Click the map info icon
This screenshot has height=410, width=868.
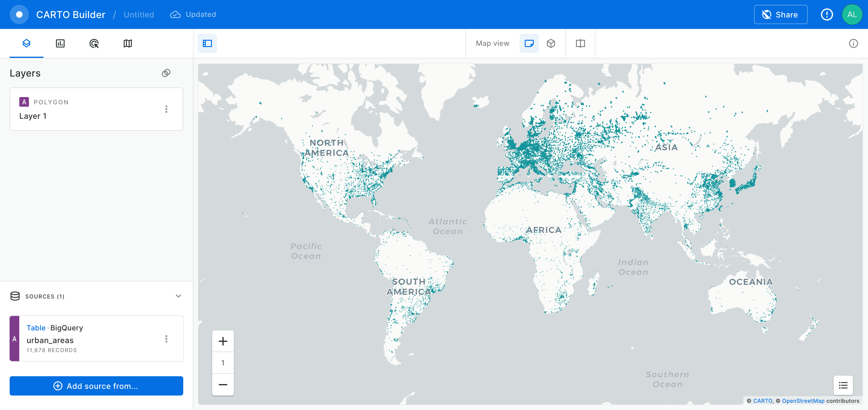pyautogui.click(x=853, y=43)
